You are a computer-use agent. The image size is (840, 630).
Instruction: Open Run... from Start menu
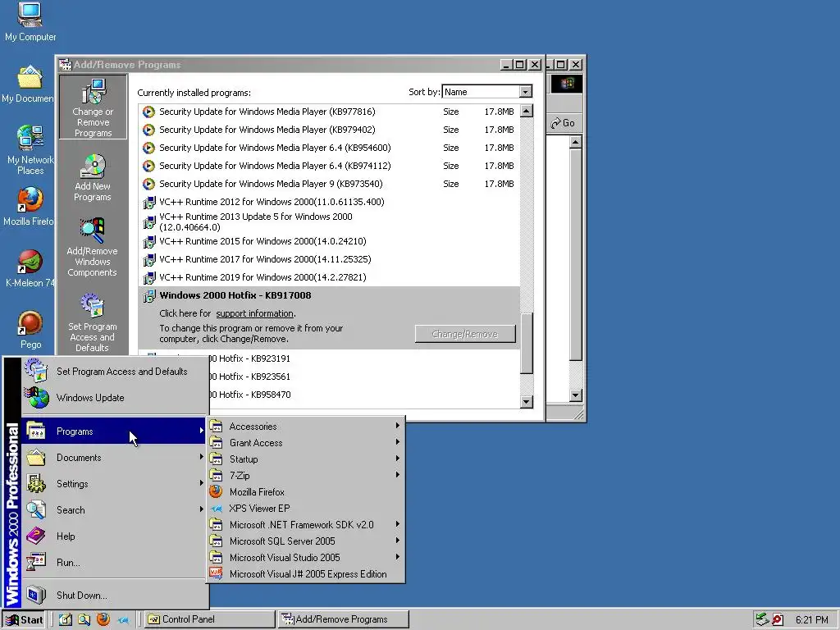(x=114, y=563)
